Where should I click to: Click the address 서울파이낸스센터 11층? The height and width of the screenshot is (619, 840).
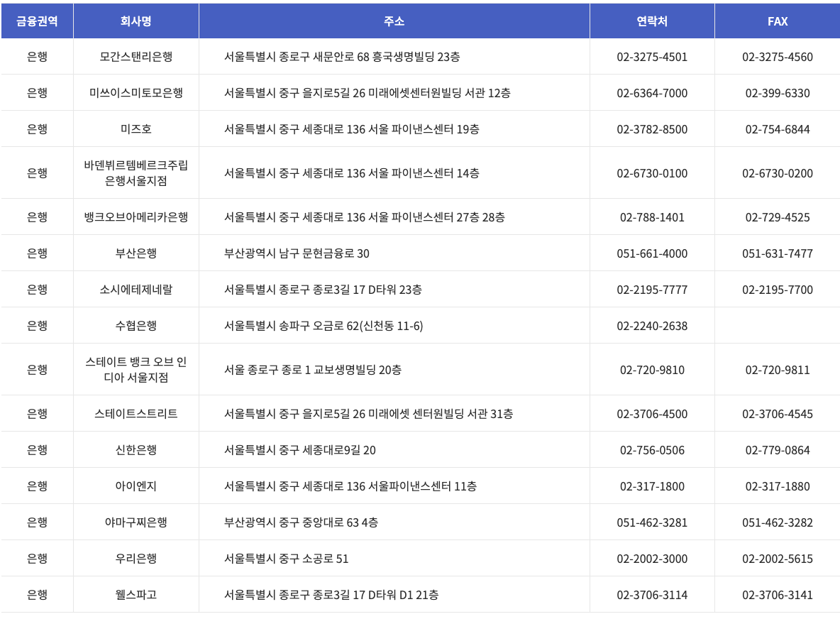(x=423, y=486)
